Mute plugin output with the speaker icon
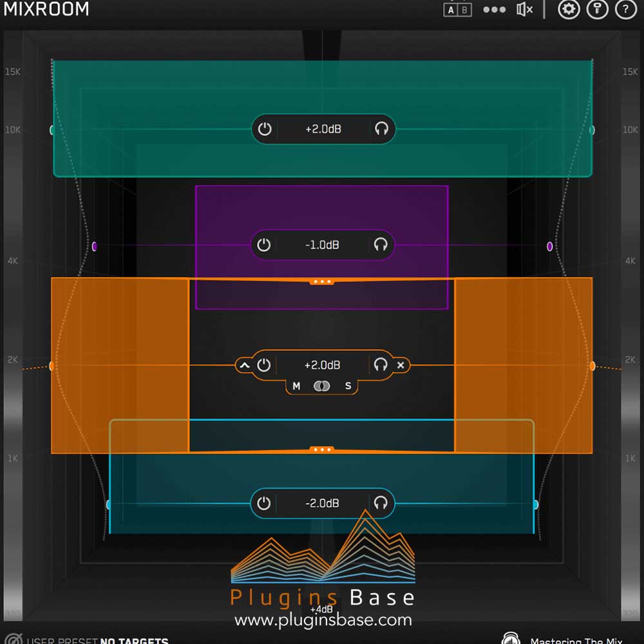644x644 pixels. (524, 10)
